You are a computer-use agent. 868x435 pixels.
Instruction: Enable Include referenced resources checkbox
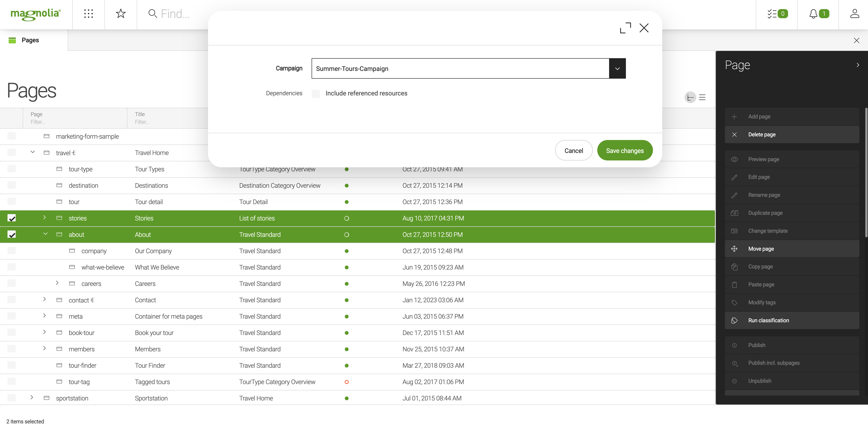tap(315, 93)
